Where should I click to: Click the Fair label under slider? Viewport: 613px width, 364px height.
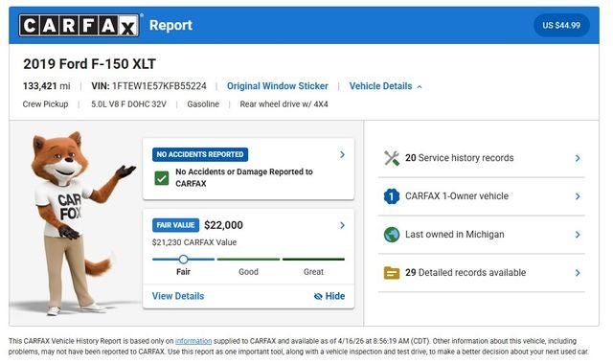click(183, 272)
